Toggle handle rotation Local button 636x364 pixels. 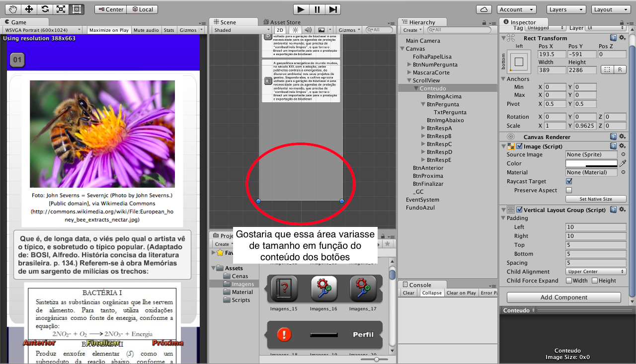(142, 9)
